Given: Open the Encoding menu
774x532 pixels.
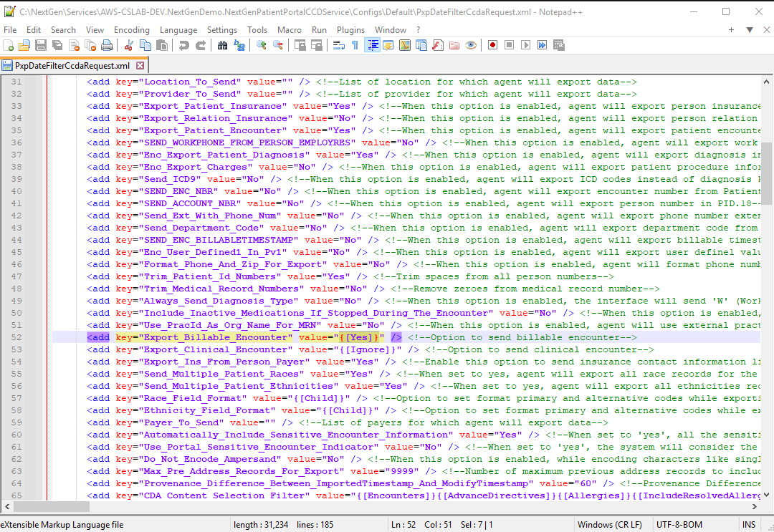Looking at the screenshot, I should click(x=131, y=30).
